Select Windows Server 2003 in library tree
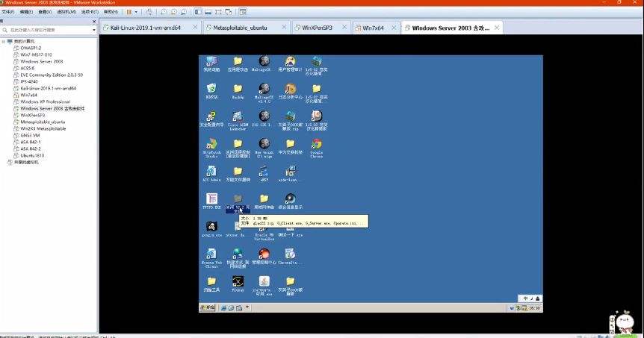 tap(42, 61)
